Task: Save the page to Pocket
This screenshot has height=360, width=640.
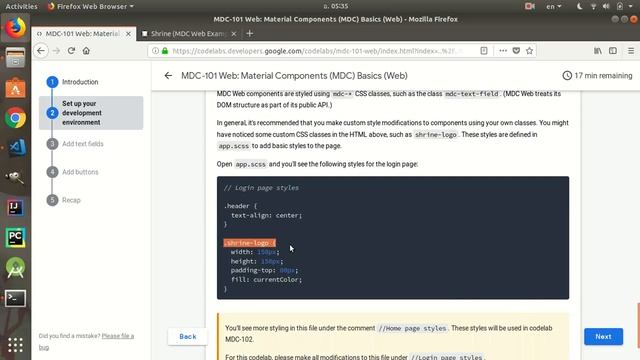Action: coord(516,51)
